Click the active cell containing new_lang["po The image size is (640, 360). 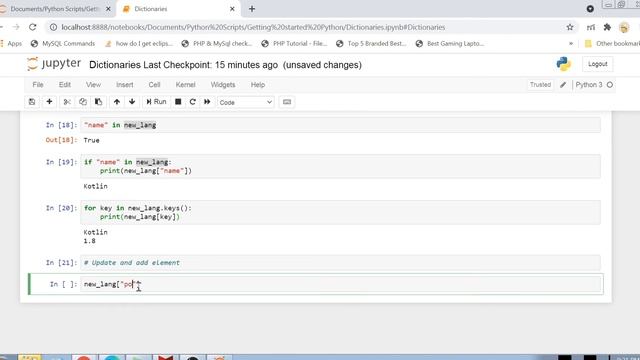coord(340,284)
